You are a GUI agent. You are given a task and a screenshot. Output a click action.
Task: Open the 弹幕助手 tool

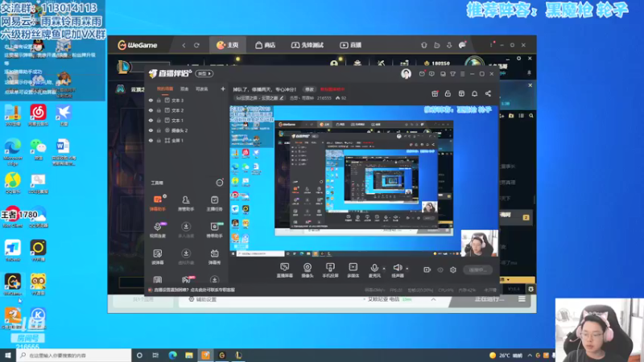[x=158, y=204]
